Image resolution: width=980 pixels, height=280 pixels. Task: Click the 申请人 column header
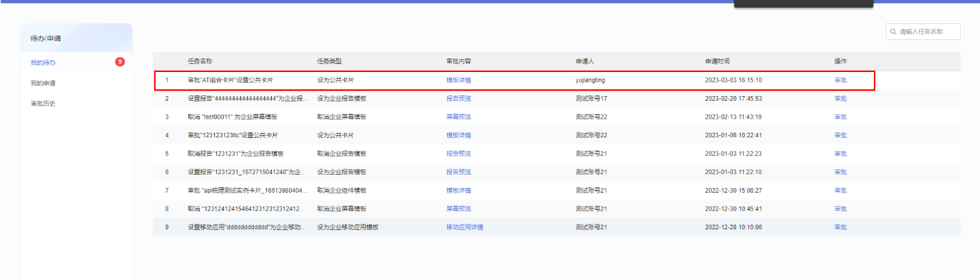click(585, 61)
